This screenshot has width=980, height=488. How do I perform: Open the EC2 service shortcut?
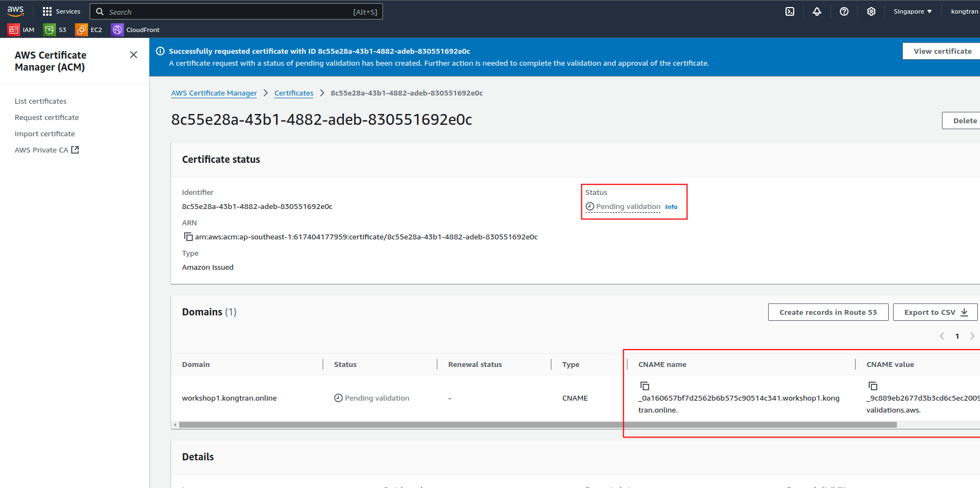tap(89, 30)
